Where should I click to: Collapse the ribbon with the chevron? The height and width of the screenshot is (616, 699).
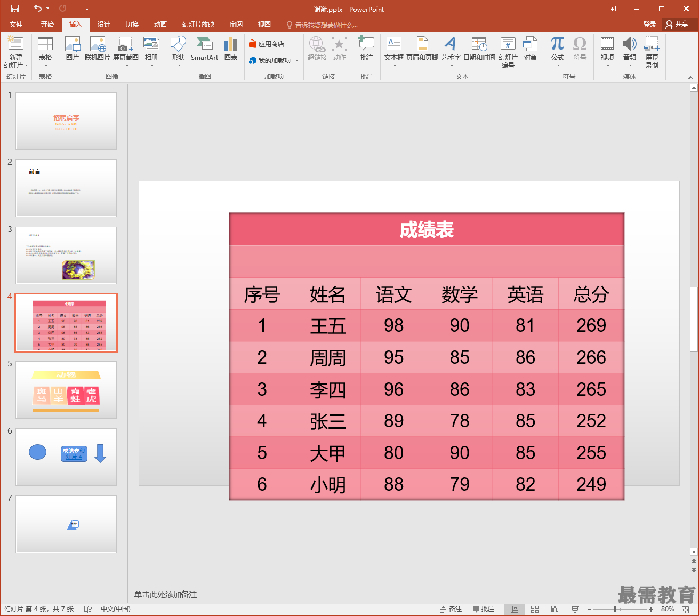pyautogui.click(x=691, y=77)
